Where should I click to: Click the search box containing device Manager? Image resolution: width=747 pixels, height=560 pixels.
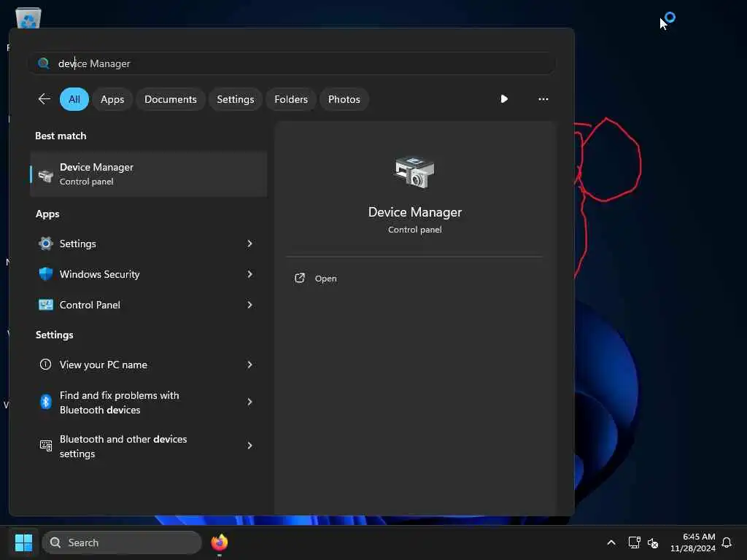click(x=293, y=63)
